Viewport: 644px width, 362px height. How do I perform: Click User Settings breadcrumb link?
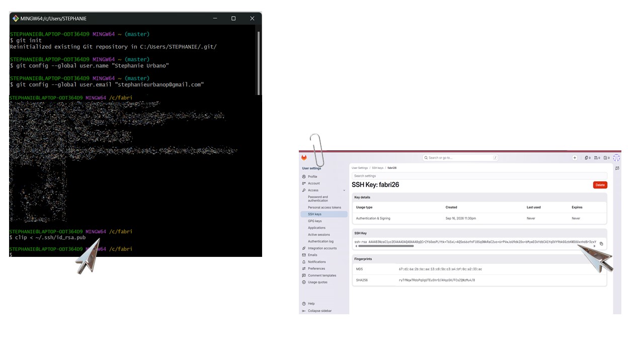coord(360,168)
